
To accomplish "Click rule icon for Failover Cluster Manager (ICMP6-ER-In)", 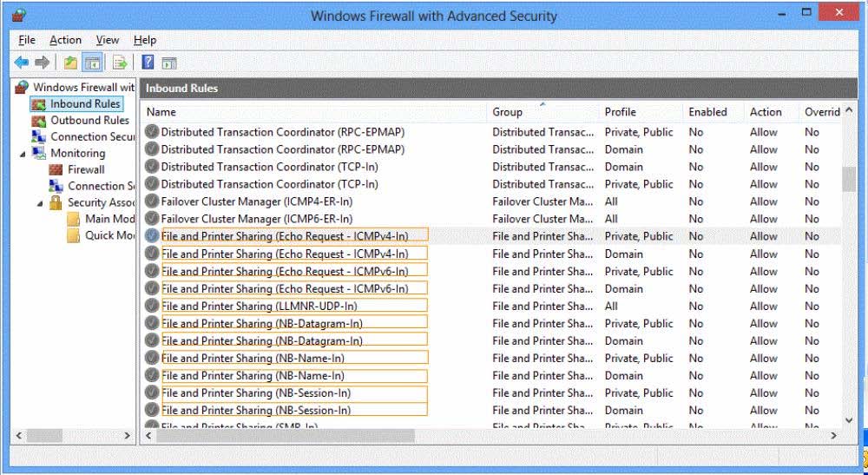I will tap(152, 218).
